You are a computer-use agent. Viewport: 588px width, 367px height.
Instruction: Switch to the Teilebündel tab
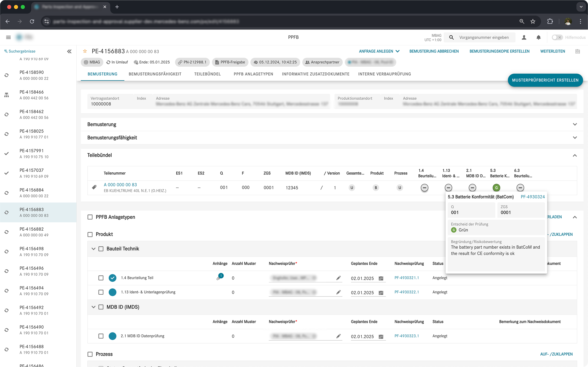pyautogui.click(x=207, y=74)
